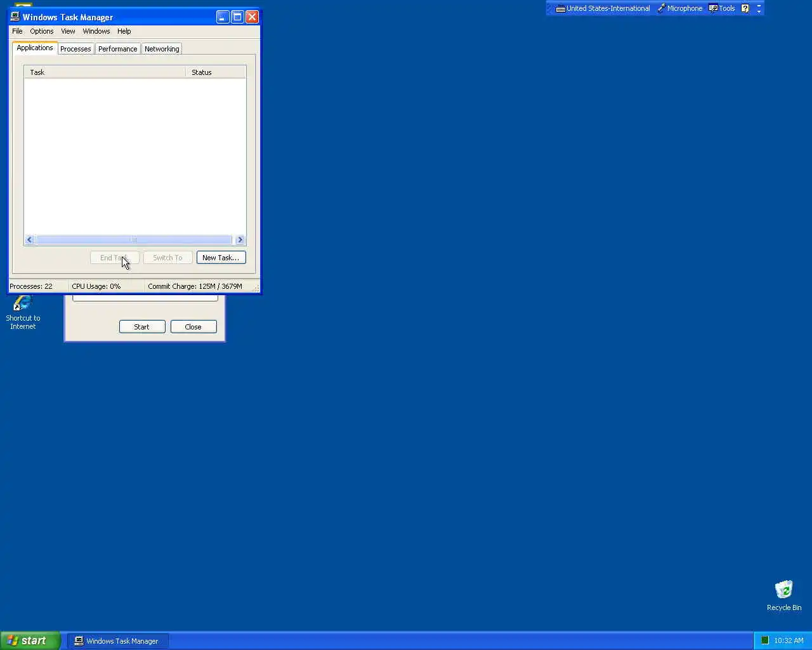This screenshot has width=812, height=650.
Task: Open the File menu
Action: pos(17,31)
